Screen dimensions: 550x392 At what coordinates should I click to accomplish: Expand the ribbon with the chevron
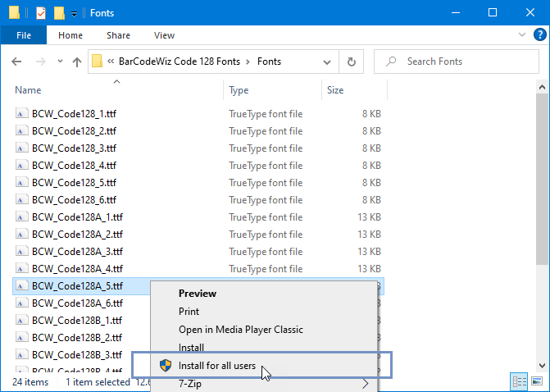point(522,34)
